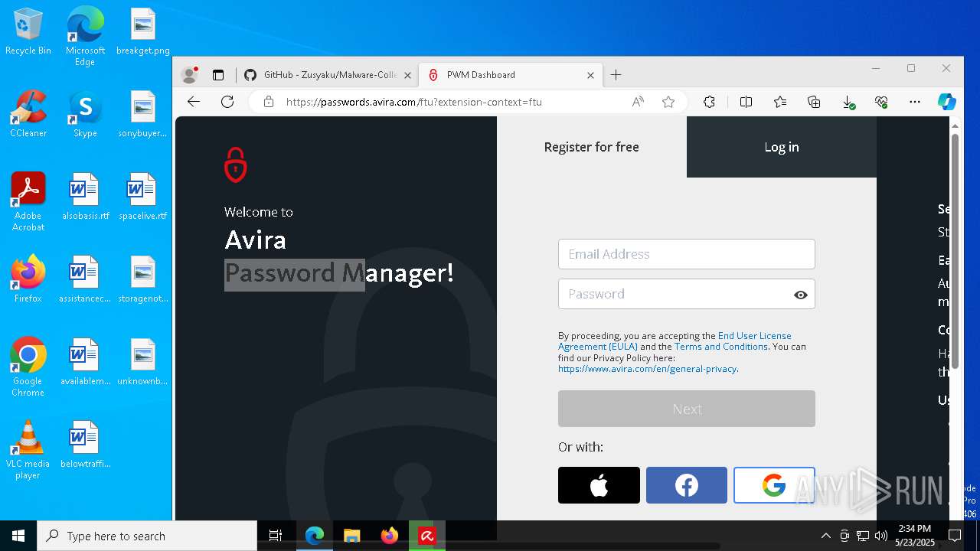Open notification center on taskbar
The image size is (980, 551).
955,536
